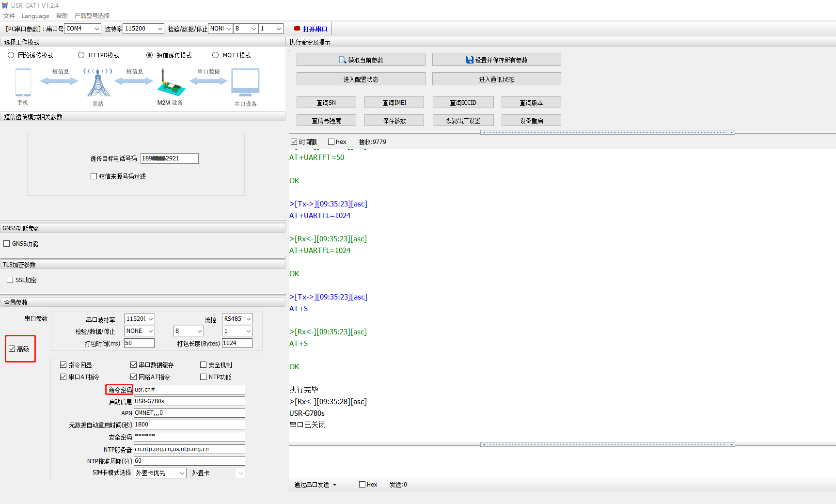836x504 pixels.
Task: Click the 查询IMEI button
Action: pyautogui.click(x=394, y=103)
